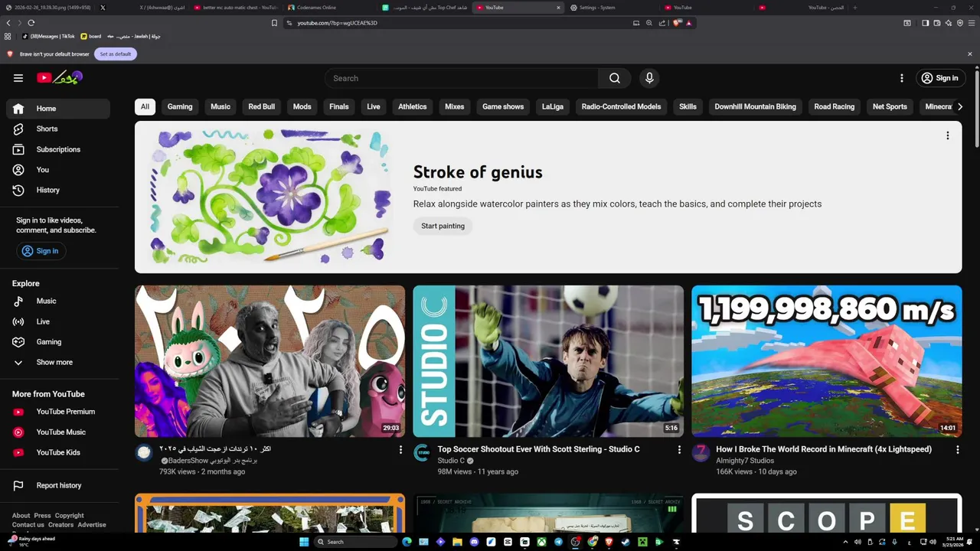The image size is (980, 551).
Task: Bookmark this page icon
Action: [x=274, y=23]
